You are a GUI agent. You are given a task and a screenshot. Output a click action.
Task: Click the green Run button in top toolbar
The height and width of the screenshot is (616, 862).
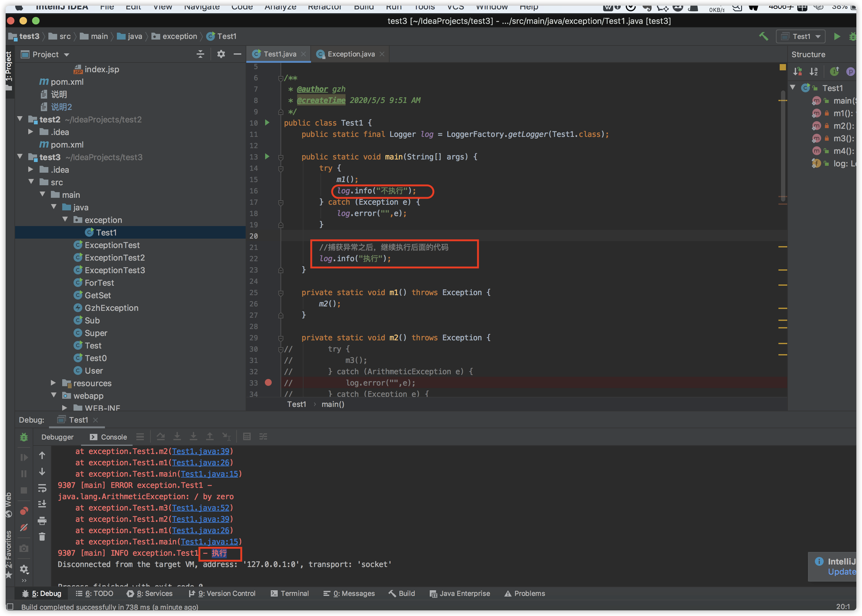tap(837, 36)
